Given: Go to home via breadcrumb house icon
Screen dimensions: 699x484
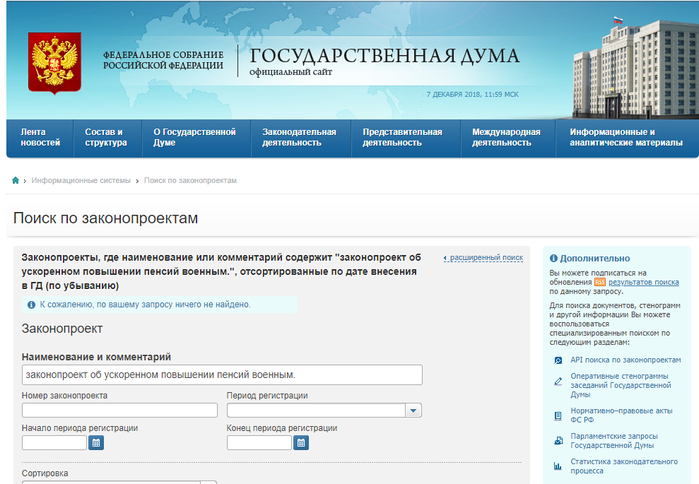Looking at the screenshot, I should pyautogui.click(x=16, y=180).
